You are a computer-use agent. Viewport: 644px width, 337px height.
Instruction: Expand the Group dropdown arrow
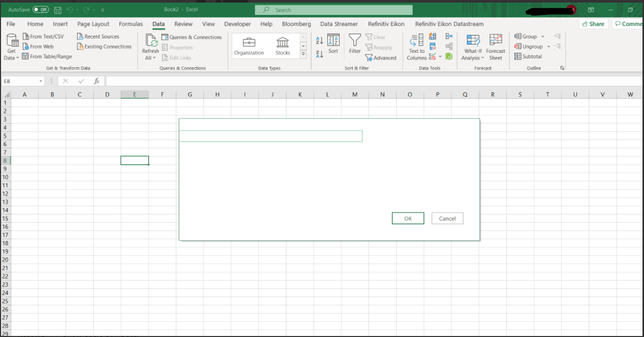[x=543, y=36]
